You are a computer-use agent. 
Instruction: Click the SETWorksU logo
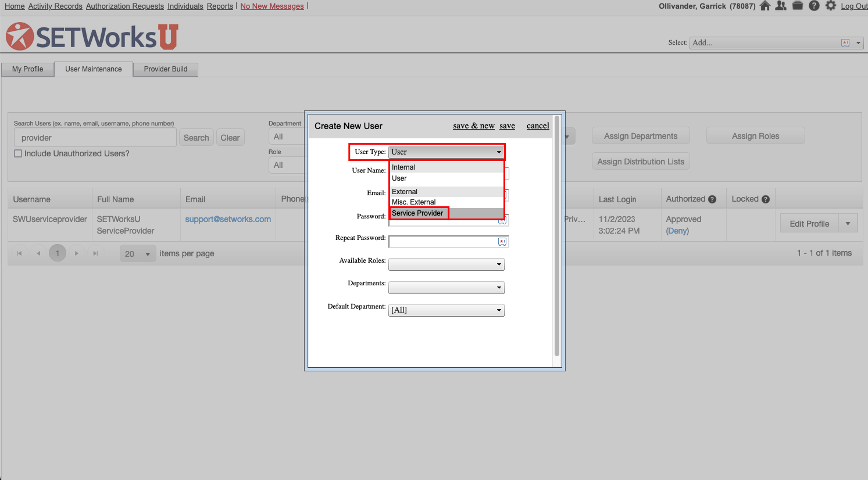[x=92, y=37]
